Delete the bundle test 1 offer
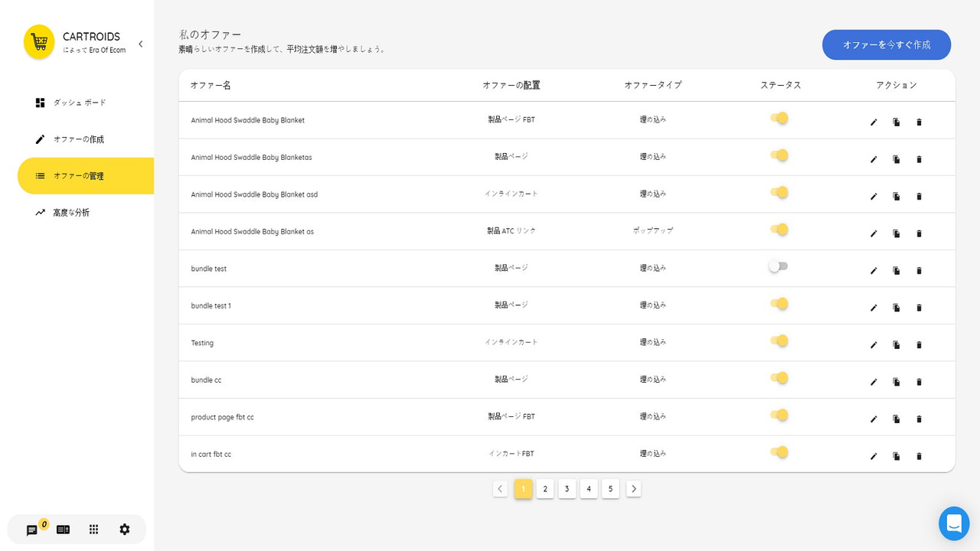Viewport: 980px width, 551px height. (920, 308)
